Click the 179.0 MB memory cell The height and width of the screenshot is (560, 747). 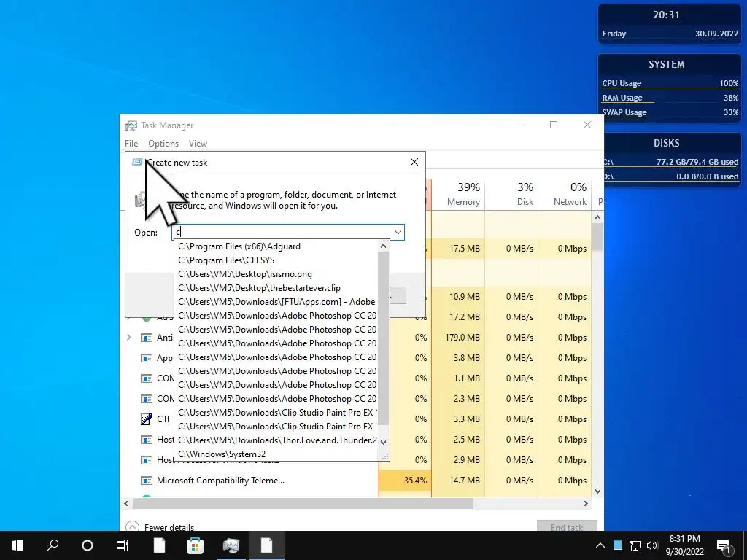pos(458,338)
